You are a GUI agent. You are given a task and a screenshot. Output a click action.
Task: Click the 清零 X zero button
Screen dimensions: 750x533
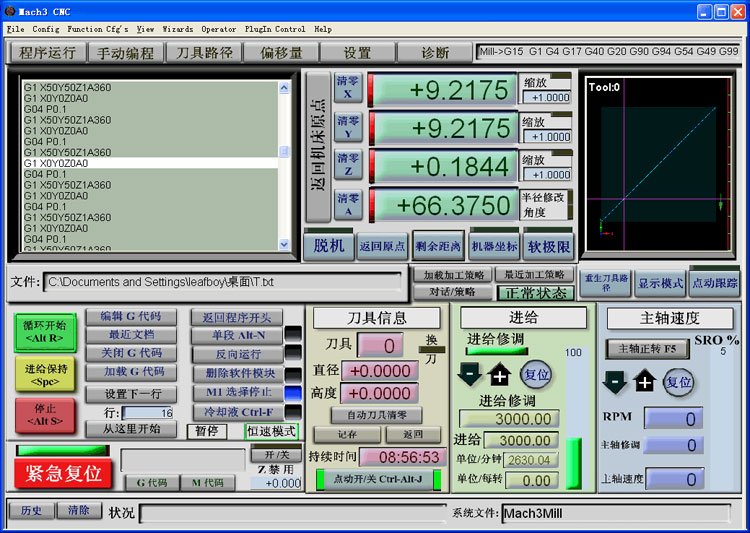[348, 87]
